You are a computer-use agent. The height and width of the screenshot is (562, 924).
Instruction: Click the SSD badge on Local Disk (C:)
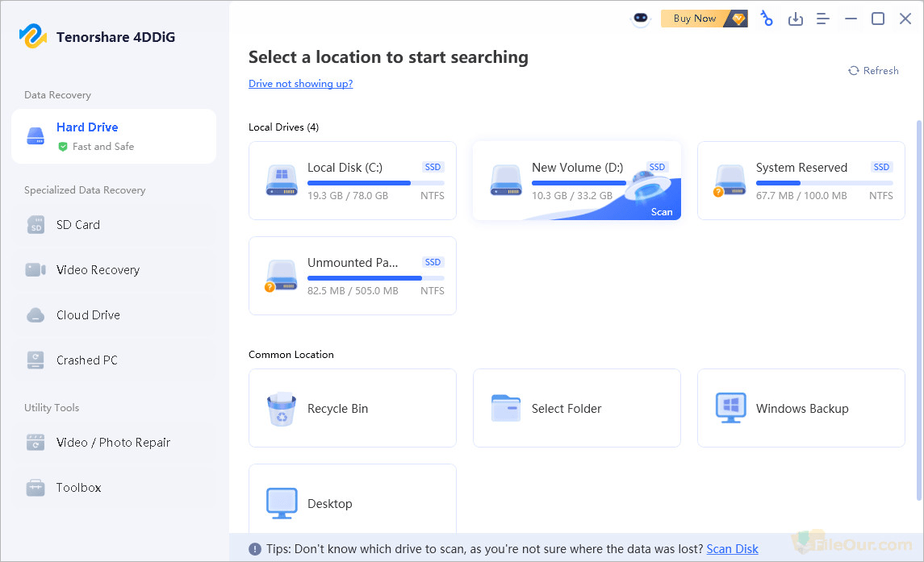tap(433, 167)
